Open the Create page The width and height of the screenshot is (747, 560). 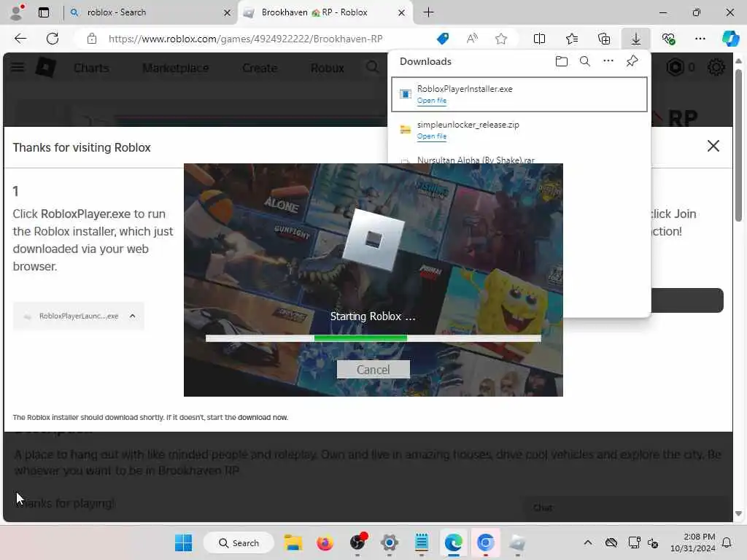[260, 68]
